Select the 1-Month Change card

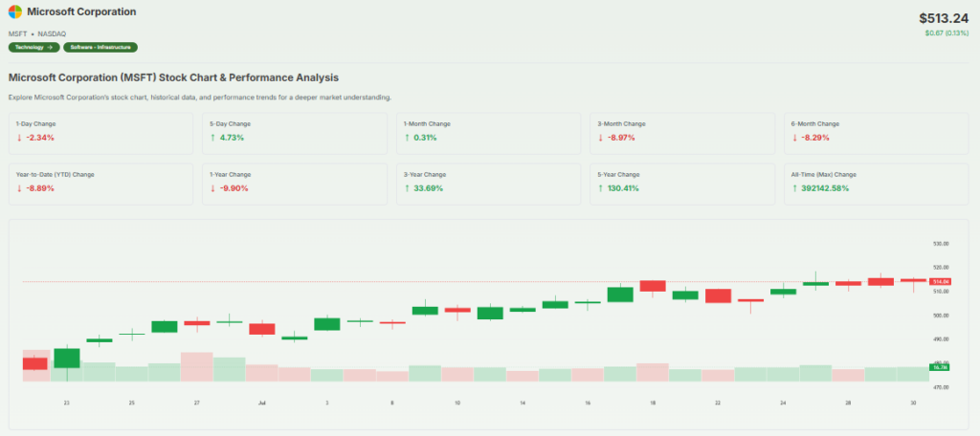pyautogui.click(x=487, y=133)
